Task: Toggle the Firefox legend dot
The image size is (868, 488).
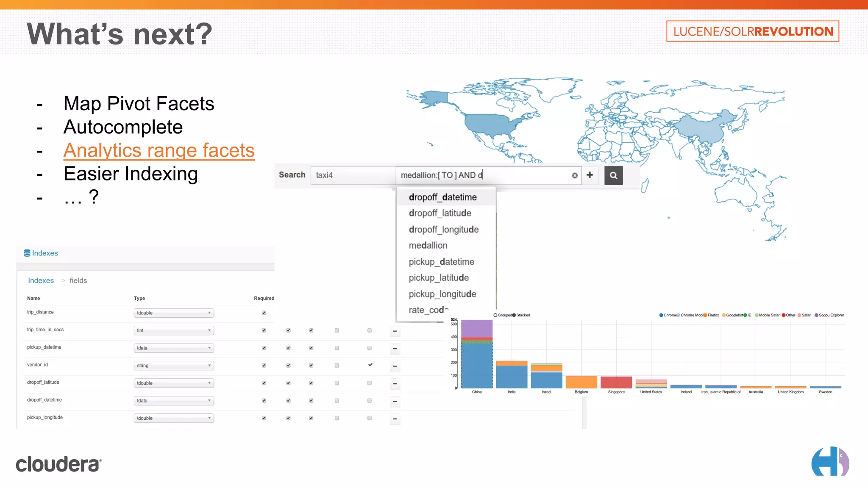Action: (705, 315)
